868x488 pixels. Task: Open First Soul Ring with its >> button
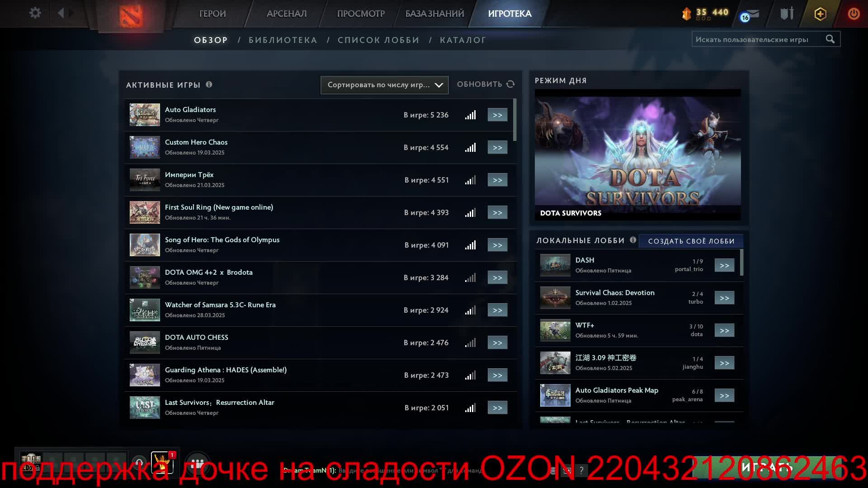point(497,213)
